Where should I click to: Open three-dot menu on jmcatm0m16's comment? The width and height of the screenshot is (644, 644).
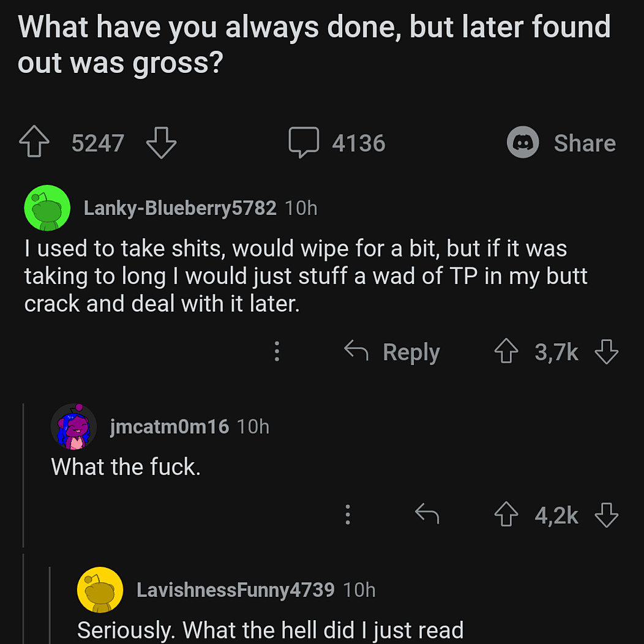click(348, 514)
